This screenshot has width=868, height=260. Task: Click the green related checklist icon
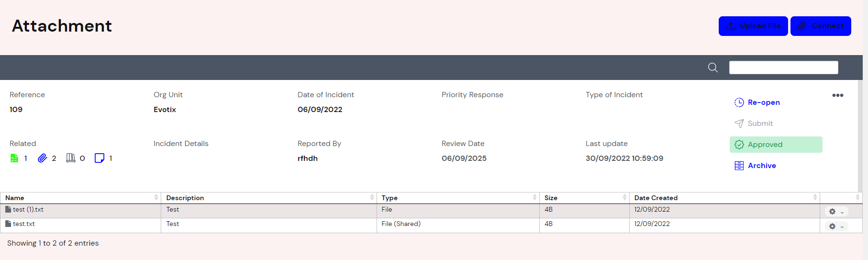pos(14,158)
